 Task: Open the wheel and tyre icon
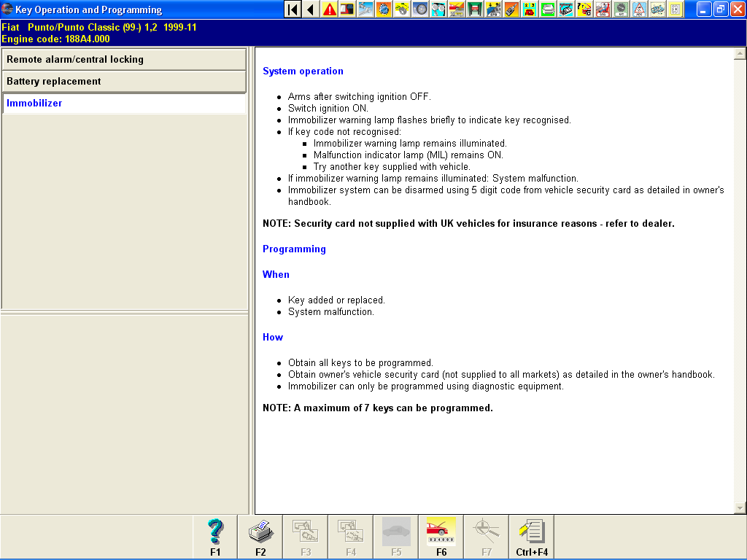coord(420,9)
